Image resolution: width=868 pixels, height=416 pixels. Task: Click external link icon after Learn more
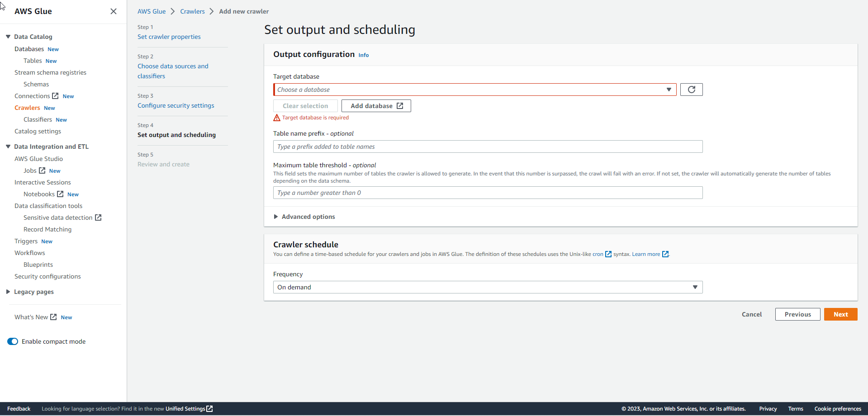[x=665, y=254]
